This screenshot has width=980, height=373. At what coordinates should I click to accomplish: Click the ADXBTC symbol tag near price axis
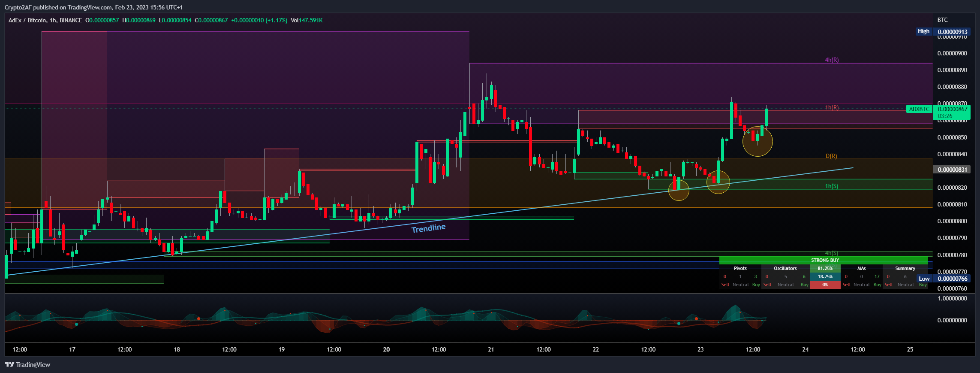click(x=919, y=109)
